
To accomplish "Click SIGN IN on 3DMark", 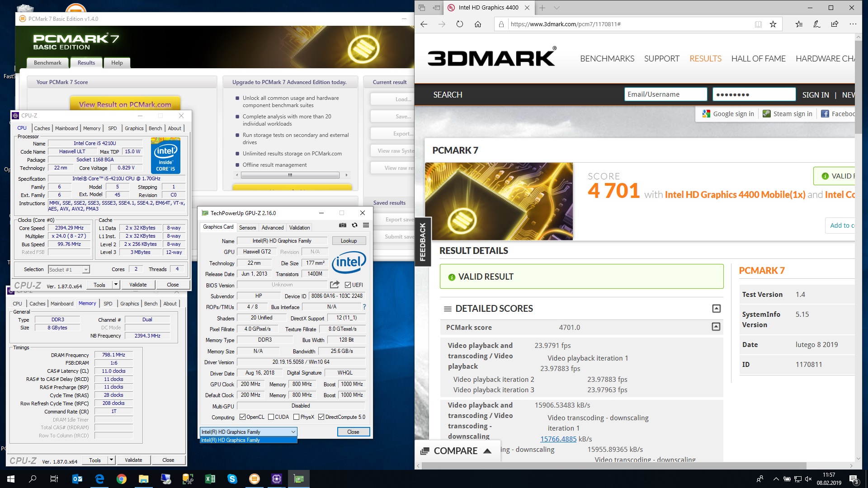I will [x=816, y=95].
